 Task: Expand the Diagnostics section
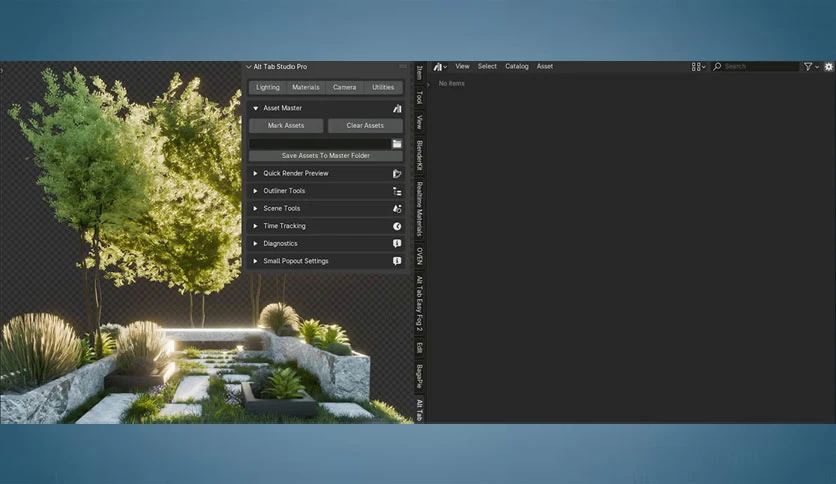[255, 244]
